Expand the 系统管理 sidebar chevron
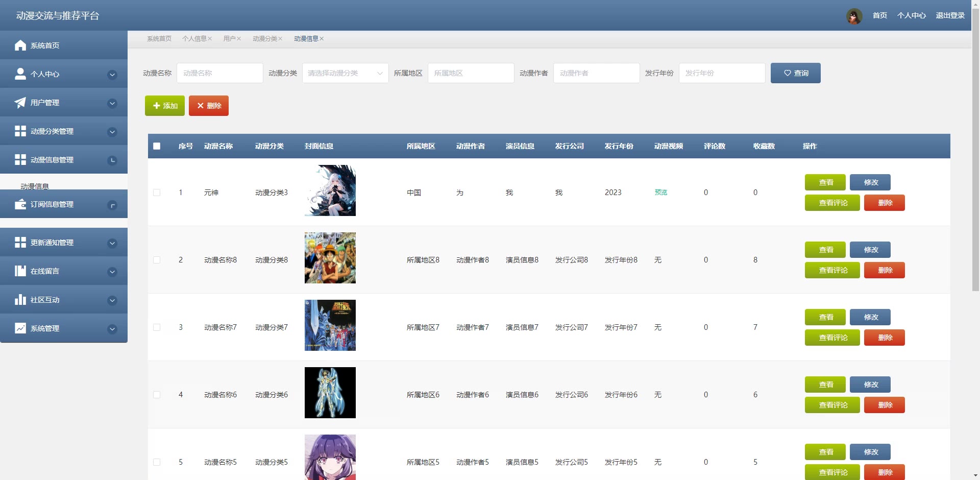The width and height of the screenshot is (980, 480). 112,329
